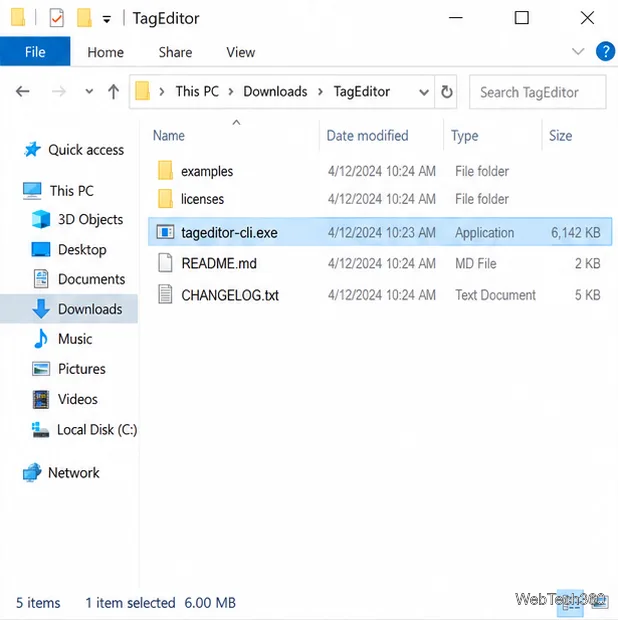Open Help via question mark icon

tap(605, 51)
